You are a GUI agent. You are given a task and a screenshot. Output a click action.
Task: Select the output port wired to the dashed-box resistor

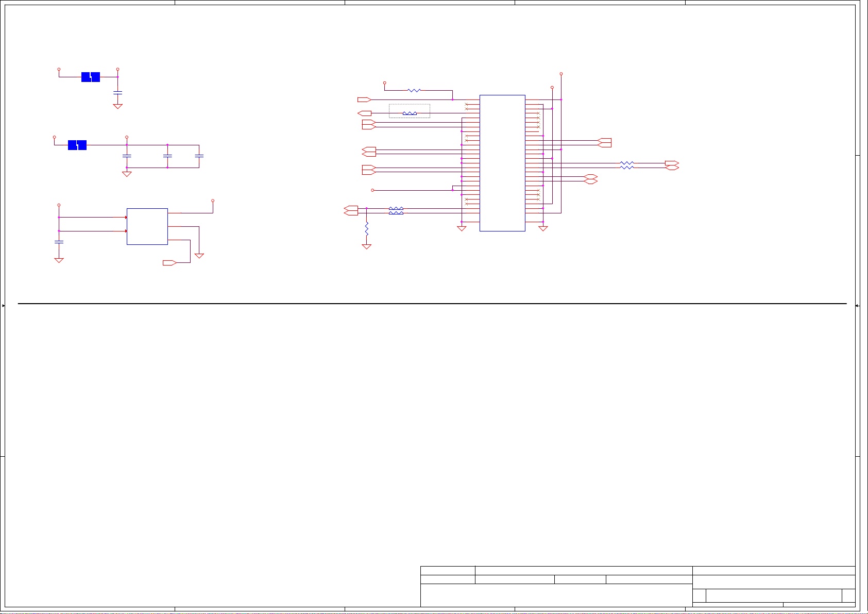pyautogui.click(x=364, y=113)
